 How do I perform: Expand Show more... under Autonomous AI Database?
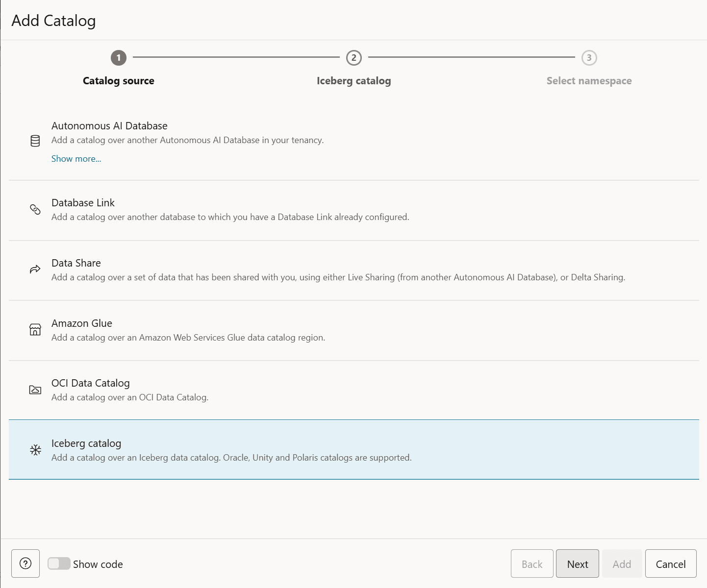(x=76, y=159)
